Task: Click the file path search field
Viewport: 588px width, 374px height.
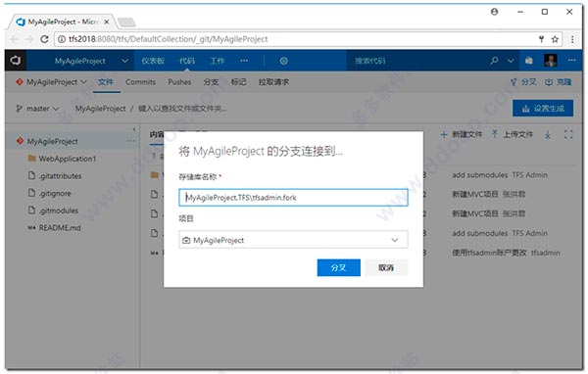Action: pyautogui.click(x=182, y=109)
